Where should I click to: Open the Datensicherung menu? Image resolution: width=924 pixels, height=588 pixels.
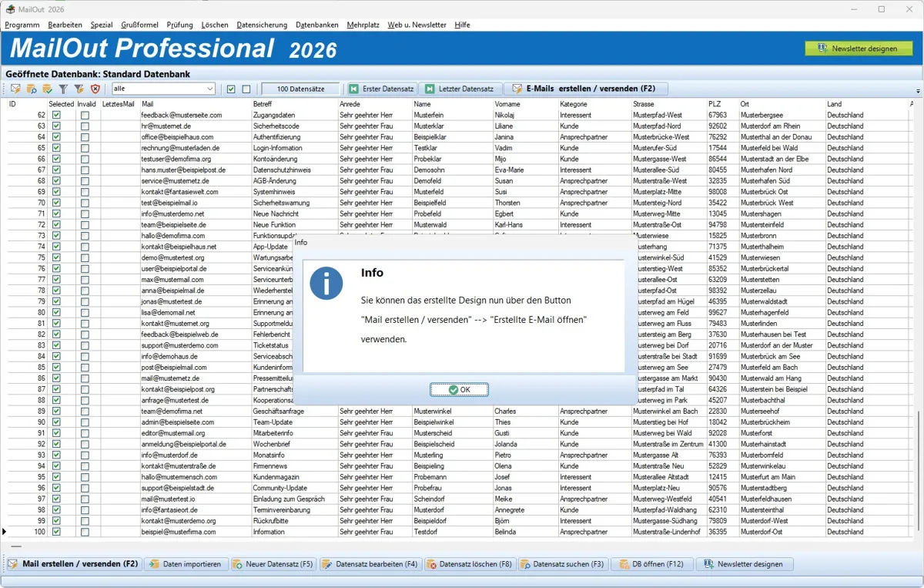coord(262,25)
